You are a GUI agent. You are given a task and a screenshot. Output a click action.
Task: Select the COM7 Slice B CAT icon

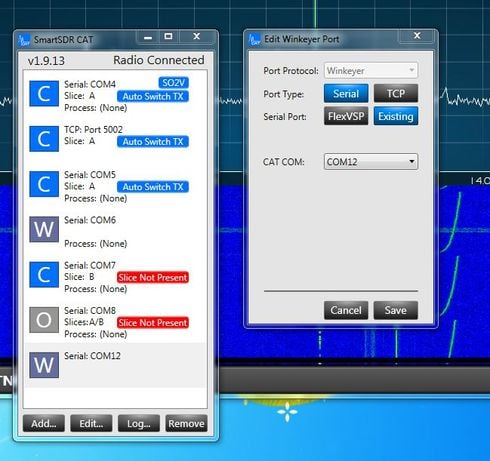click(x=44, y=274)
